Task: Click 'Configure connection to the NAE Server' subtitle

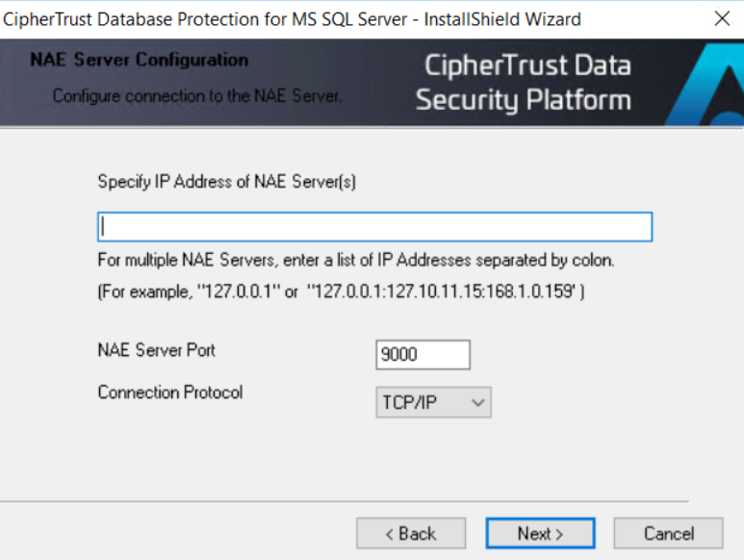Action: coord(197,96)
